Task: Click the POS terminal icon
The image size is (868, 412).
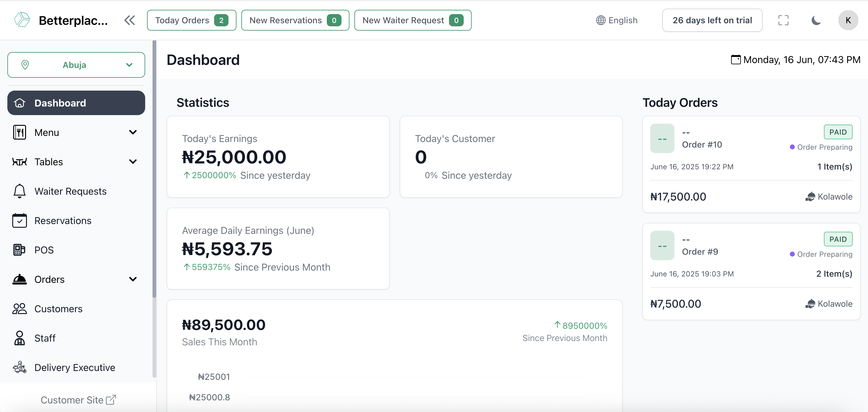Action: tap(19, 250)
